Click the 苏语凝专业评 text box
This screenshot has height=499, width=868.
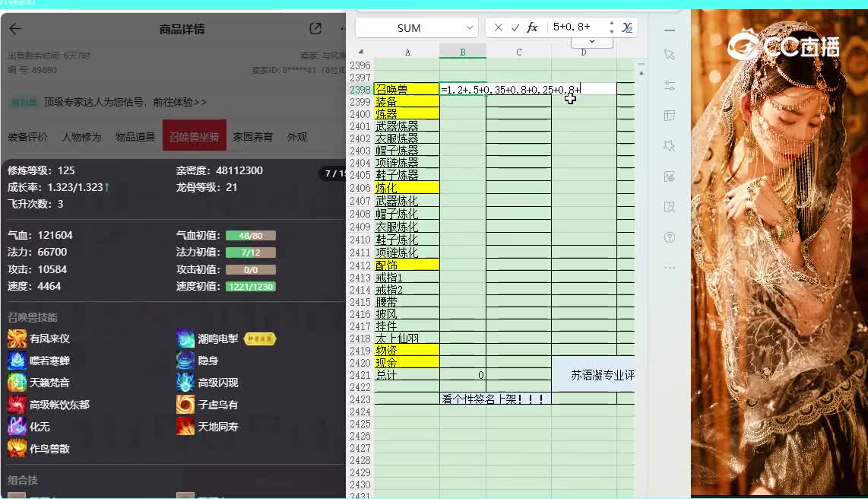pos(593,374)
